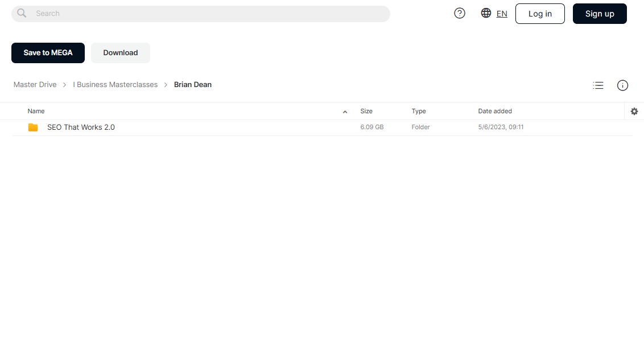Switch view with the list view icon
The height and width of the screenshot is (362, 644).
coord(598,85)
